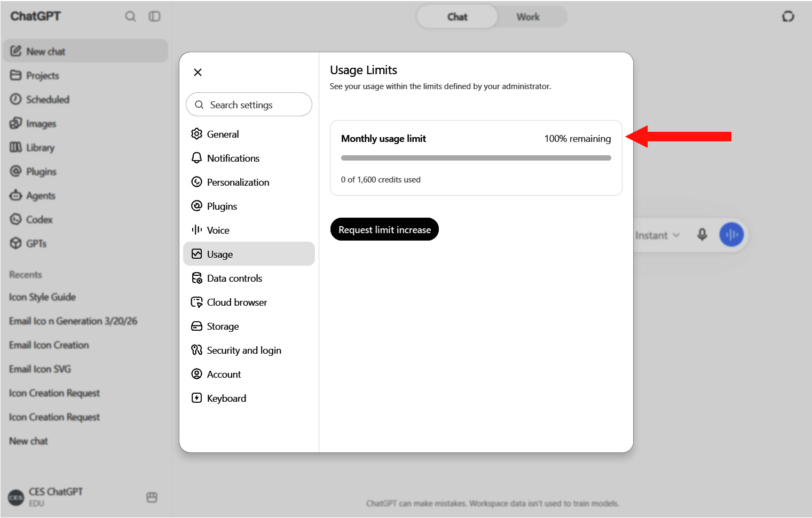Click the "0 of 1,600 credits used" text

coord(381,180)
